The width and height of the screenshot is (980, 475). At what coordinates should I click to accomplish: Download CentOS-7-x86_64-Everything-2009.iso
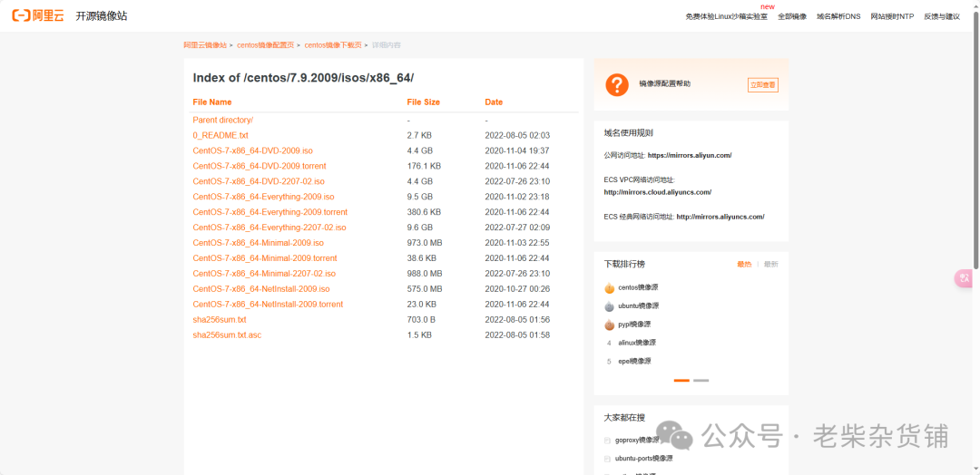(x=263, y=197)
